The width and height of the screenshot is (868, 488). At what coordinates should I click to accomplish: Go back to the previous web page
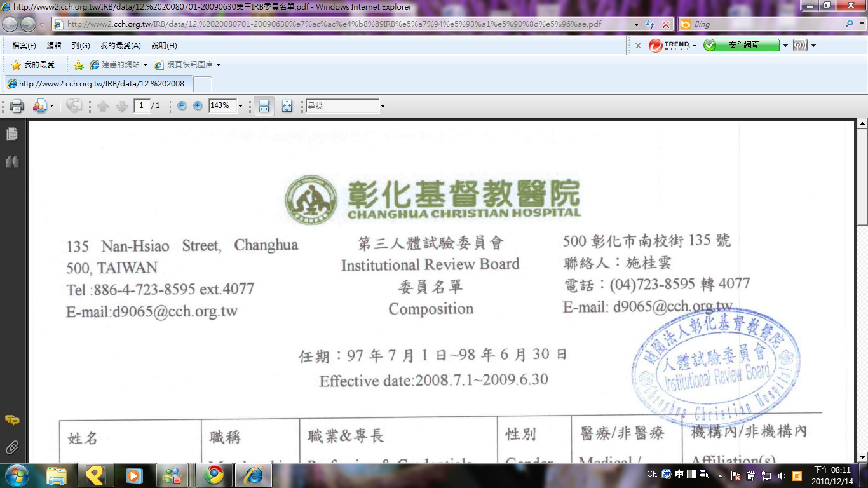click(11, 24)
